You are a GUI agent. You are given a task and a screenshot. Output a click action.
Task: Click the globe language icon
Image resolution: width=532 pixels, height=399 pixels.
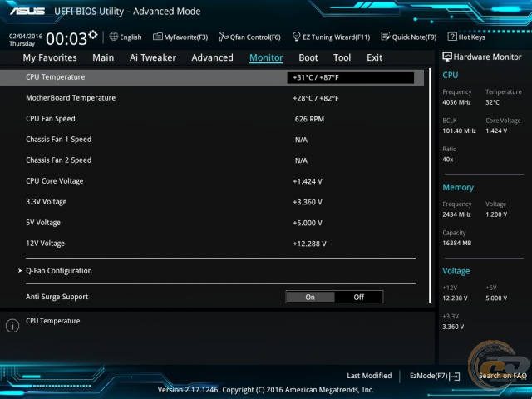[114, 37]
